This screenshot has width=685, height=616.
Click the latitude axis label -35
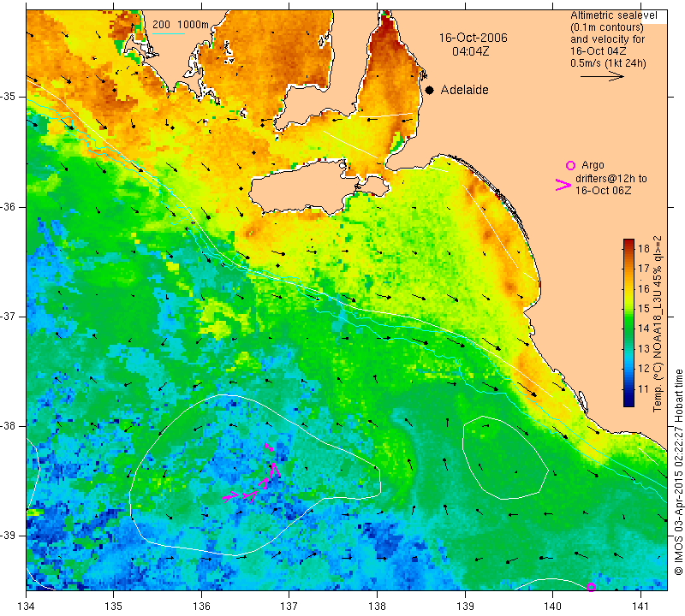coord(8,97)
